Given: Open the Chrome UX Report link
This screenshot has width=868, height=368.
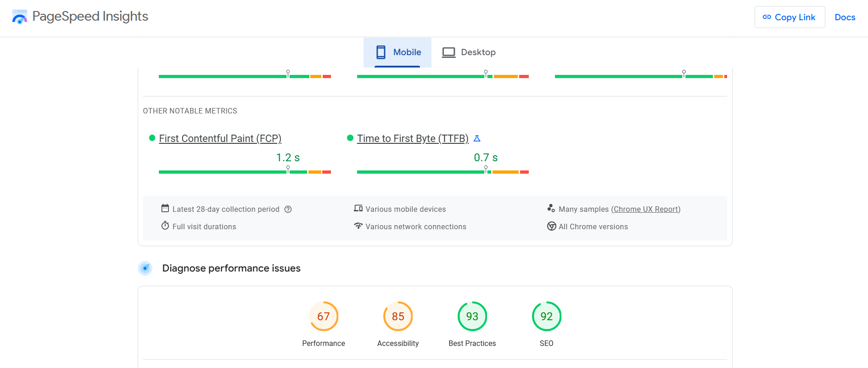Looking at the screenshot, I should click(645, 209).
